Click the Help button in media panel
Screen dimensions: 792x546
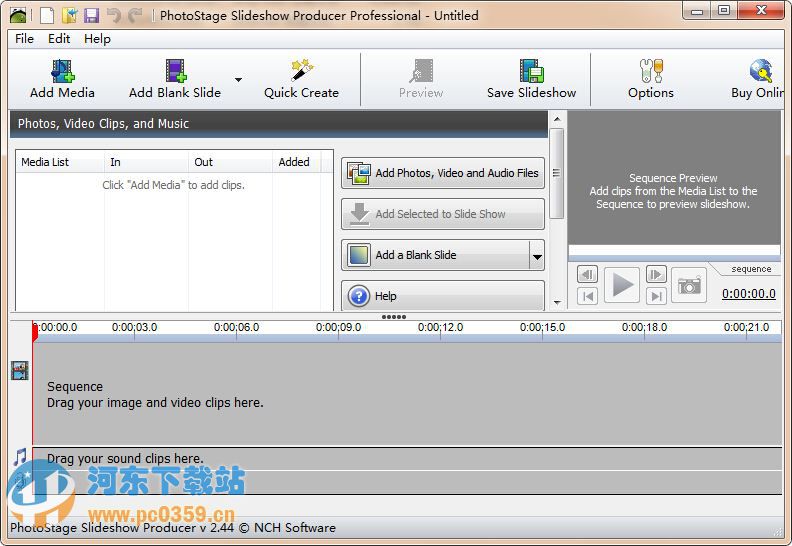(x=443, y=296)
